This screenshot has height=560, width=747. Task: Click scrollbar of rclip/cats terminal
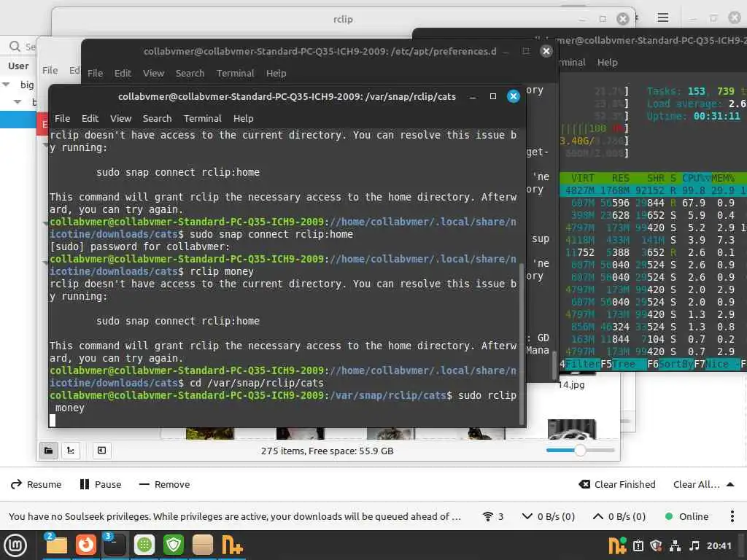522,343
